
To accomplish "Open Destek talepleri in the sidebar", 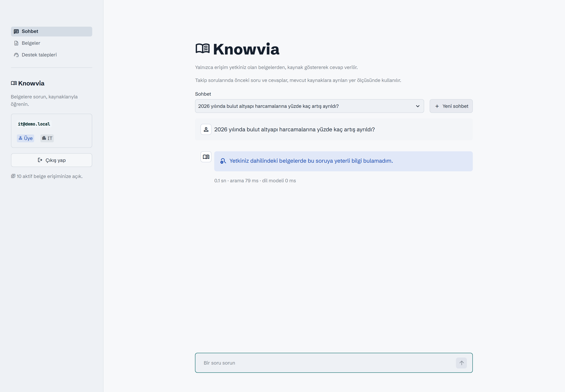I will tap(51, 55).
